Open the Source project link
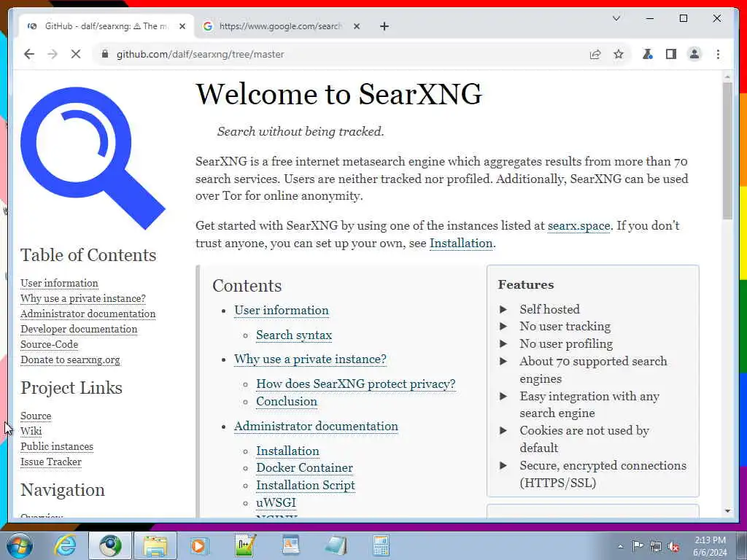The image size is (747, 560). tap(36, 416)
